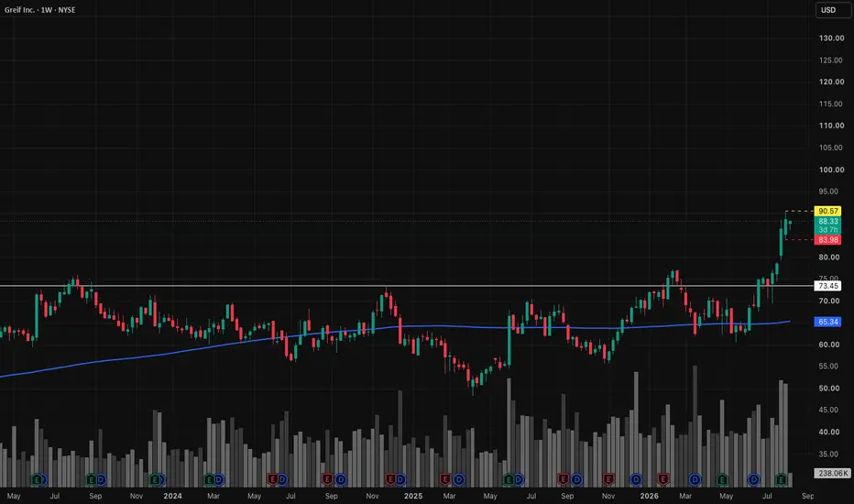The image size is (854, 504).
Task: Select the blue 65.34 moving average label
Action: click(x=827, y=322)
